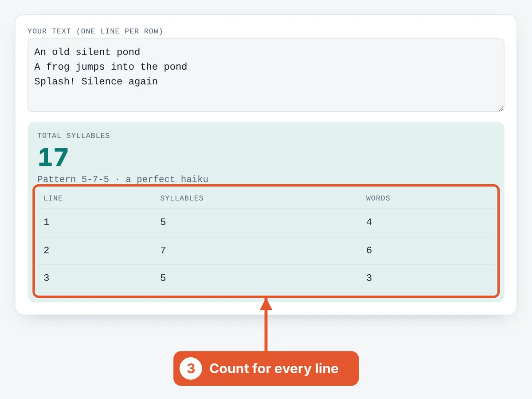Click the text area's corner resize grip
The width and height of the screenshot is (532, 399).
click(501, 109)
